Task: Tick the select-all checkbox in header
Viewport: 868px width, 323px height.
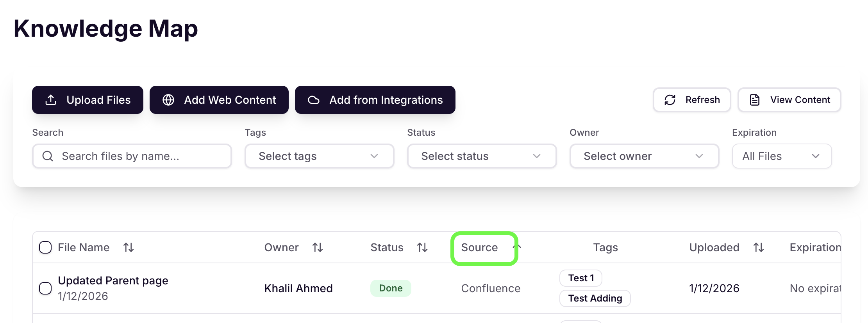Action: coord(45,247)
